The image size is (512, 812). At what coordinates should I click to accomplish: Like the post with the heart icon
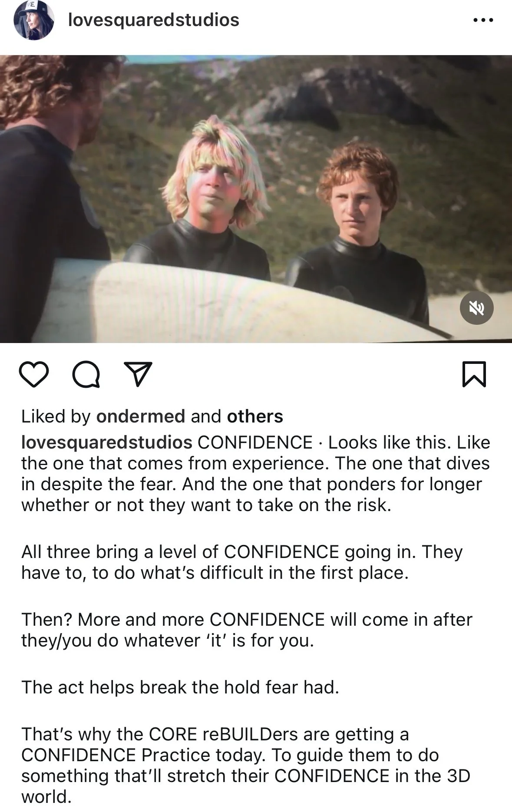tap(34, 374)
